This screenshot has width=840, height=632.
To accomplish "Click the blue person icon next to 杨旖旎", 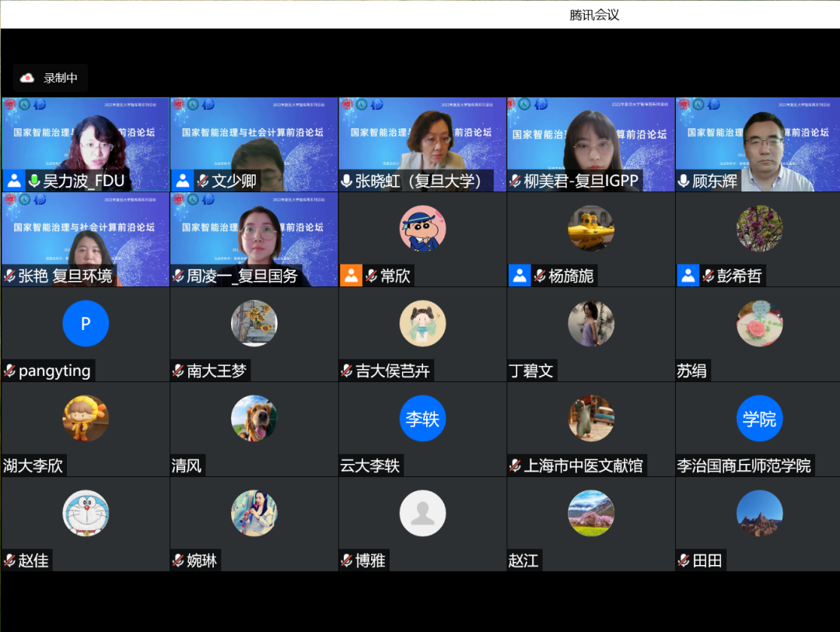I will (520, 276).
